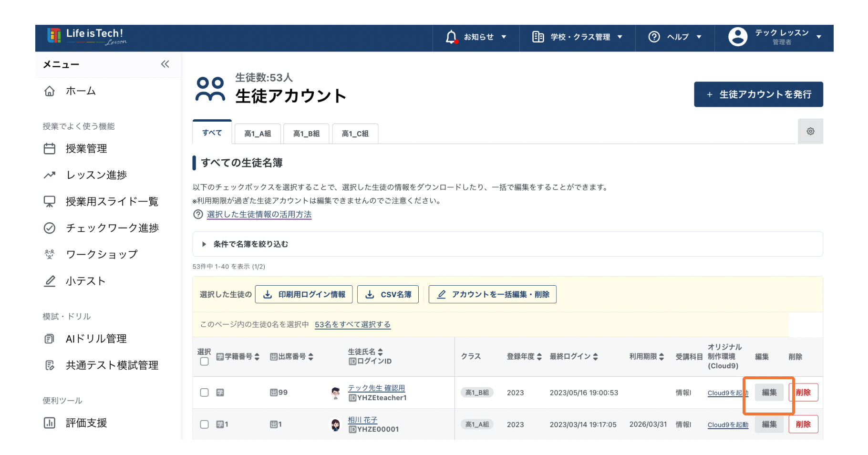Open the 学校・クラス管理 dropdown menu
The width and height of the screenshot is (868, 455).
[x=578, y=37]
